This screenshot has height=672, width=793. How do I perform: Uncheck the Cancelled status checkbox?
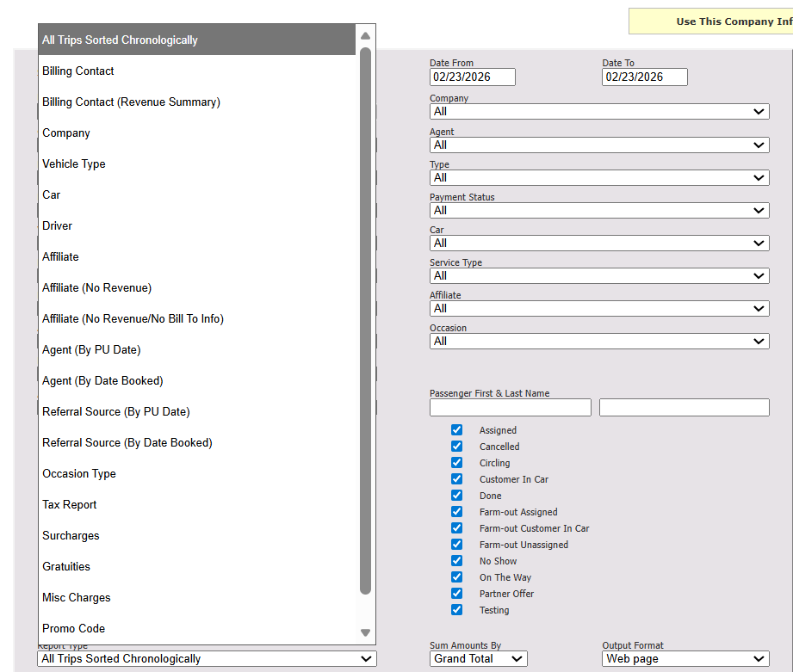(456, 447)
